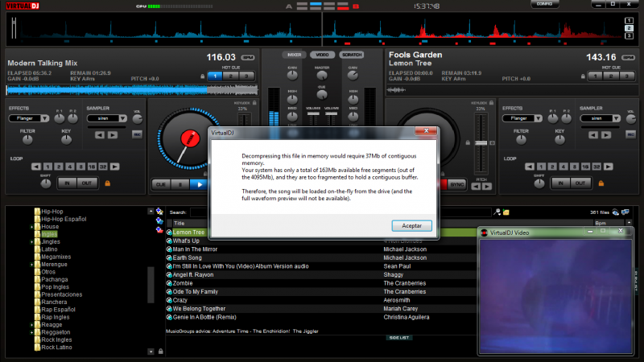Halve left deck loop with left arrow
The width and height of the screenshot is (644, 362).
[x=36, y=167]
